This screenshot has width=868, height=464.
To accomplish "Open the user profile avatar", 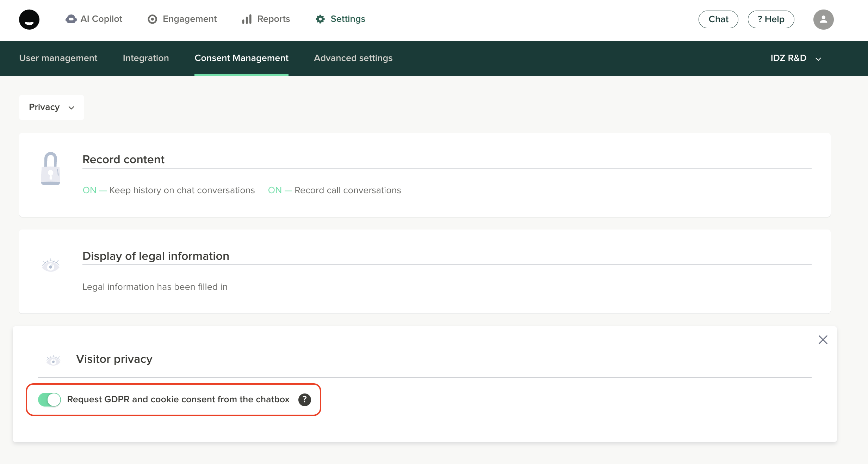I will click(823, 19).
